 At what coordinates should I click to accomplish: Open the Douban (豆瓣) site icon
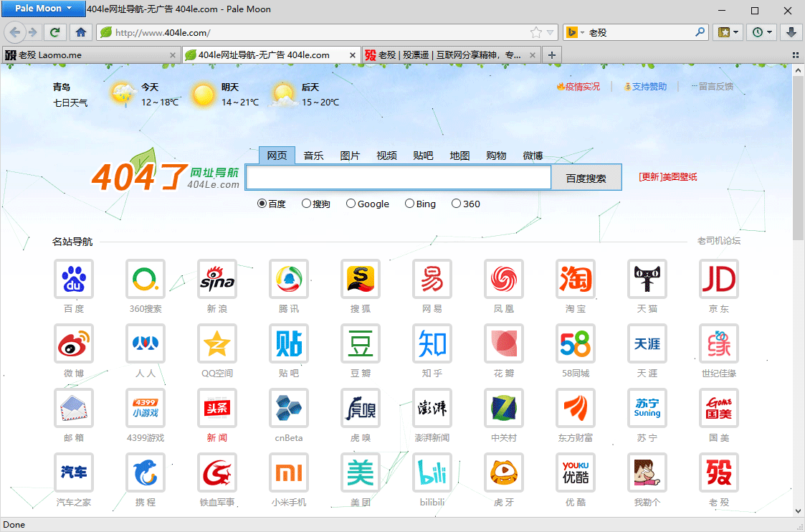(x=361, y=343)
